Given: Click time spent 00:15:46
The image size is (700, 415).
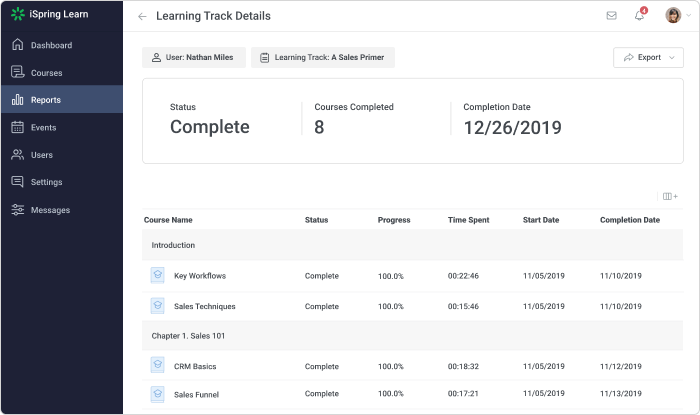Looking at the screenshot, I should tap(463, 306).
